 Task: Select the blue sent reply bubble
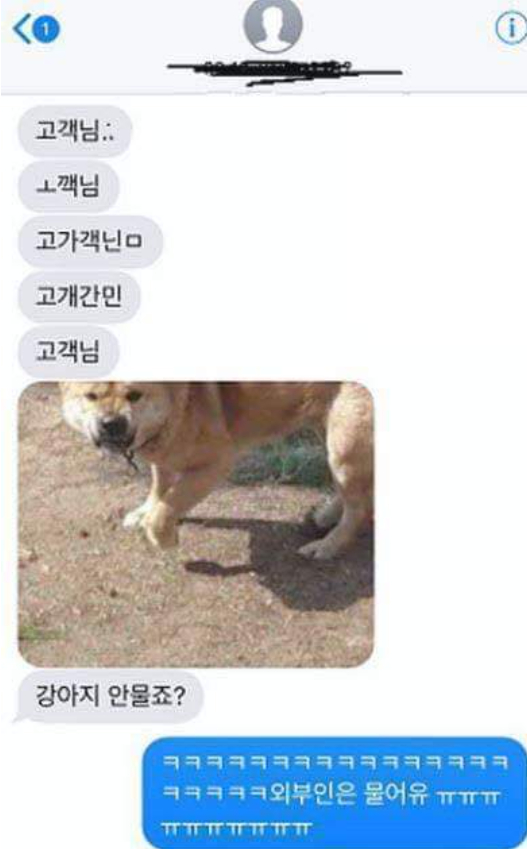335,793
